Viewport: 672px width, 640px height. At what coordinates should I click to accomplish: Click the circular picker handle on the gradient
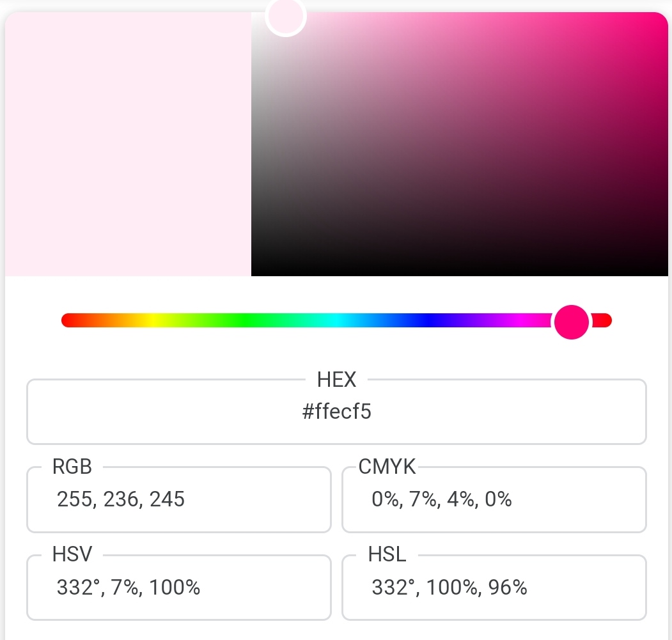286,16
